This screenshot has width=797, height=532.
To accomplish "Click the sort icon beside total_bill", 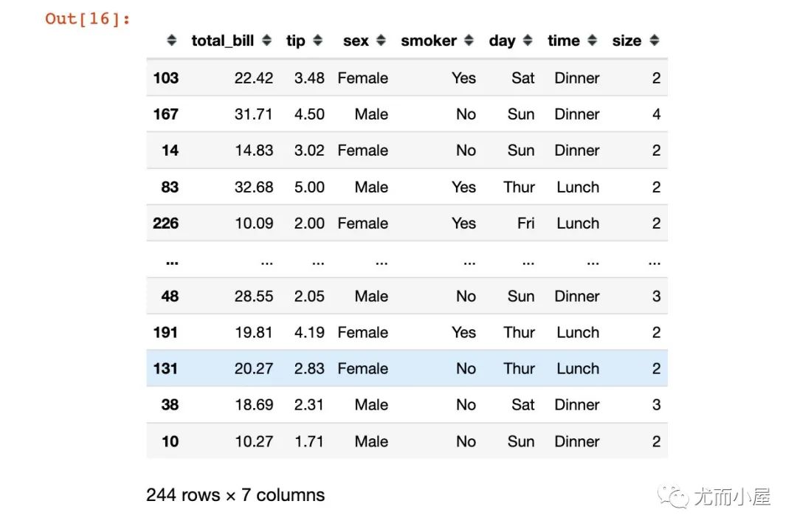I will (x=266, y=41).
